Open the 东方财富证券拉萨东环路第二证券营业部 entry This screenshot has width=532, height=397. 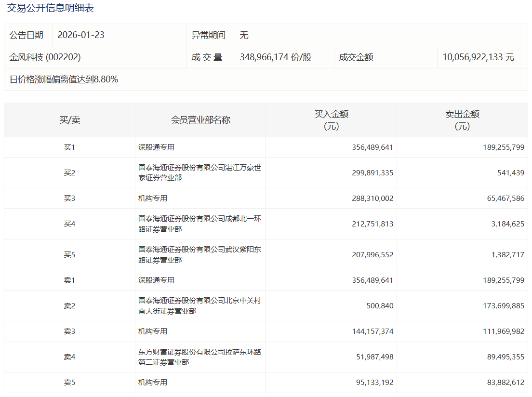(199, 357)
